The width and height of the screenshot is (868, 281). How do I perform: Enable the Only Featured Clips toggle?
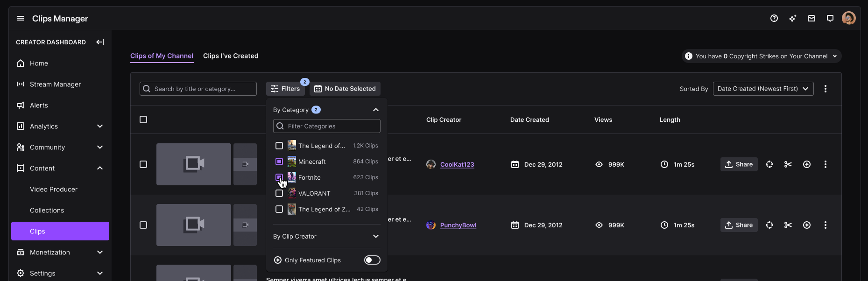pyautogui.click(x=372, y=260)
